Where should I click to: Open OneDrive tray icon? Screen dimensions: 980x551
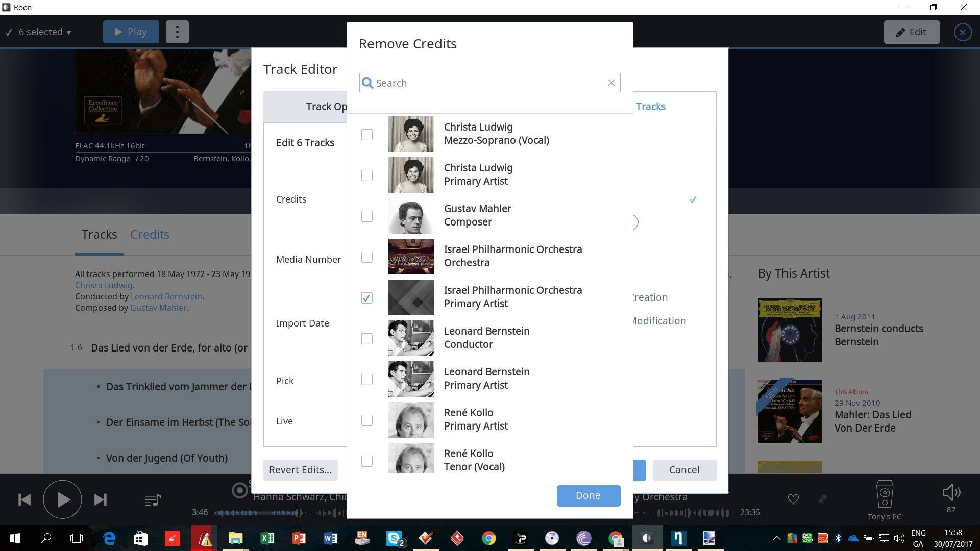click(x=853, y=538)
